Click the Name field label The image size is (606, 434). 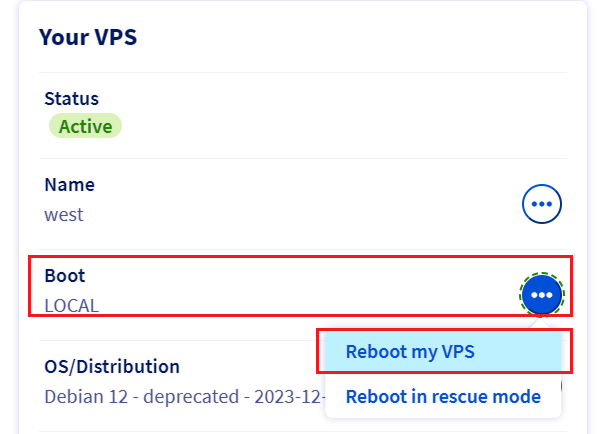pos(70,184)
